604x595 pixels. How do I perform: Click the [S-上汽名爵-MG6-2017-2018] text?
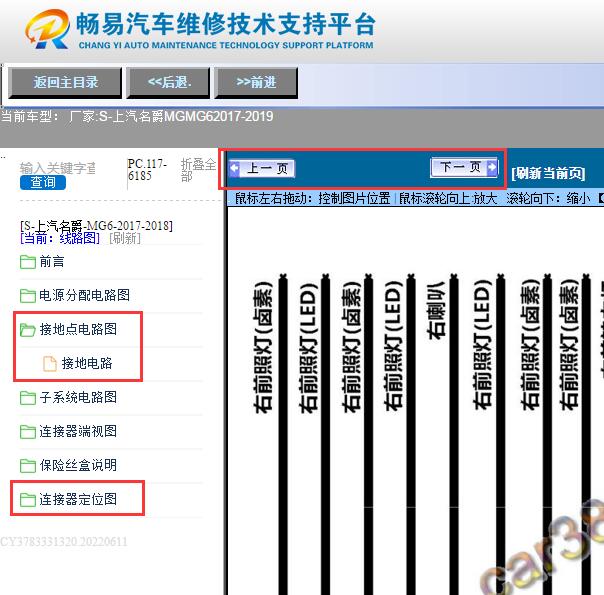click(x=96, y=225)
